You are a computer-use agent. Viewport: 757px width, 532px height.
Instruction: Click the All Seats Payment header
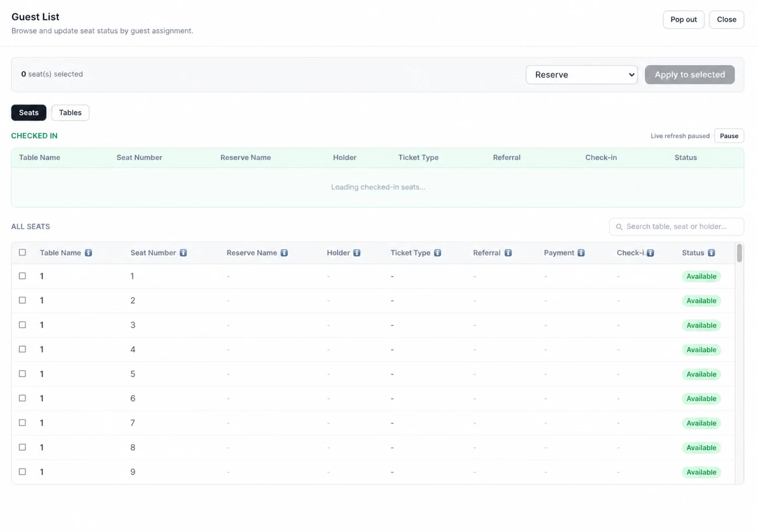[559, 253]
